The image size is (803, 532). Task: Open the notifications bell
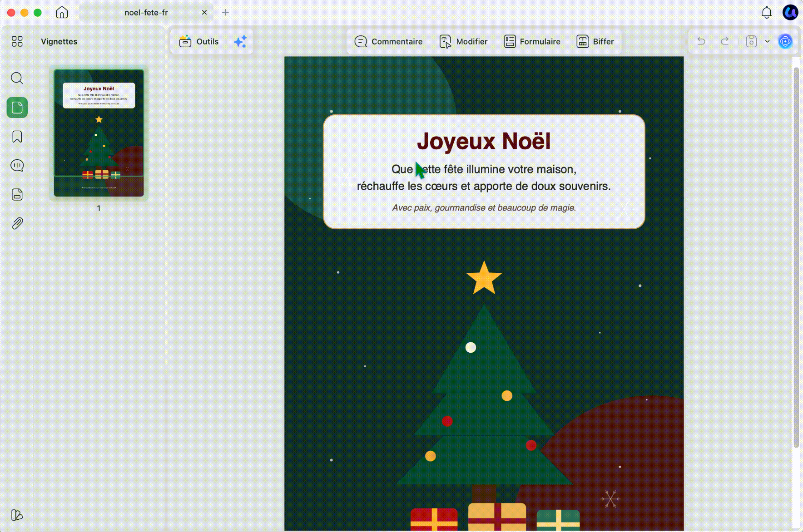[767, 12]
